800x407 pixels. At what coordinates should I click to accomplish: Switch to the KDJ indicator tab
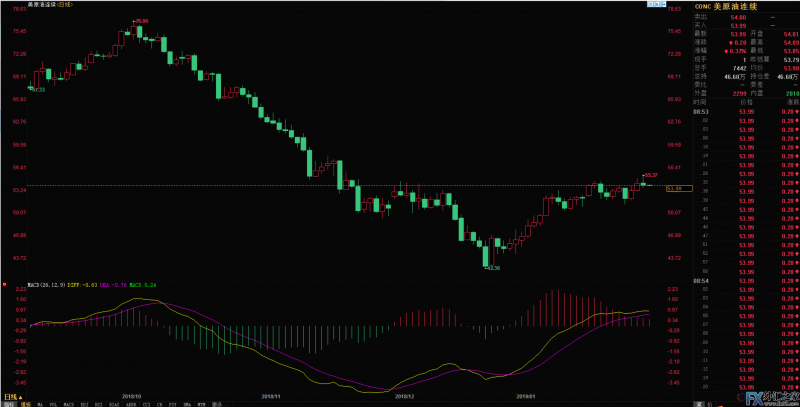click(85, 404)
